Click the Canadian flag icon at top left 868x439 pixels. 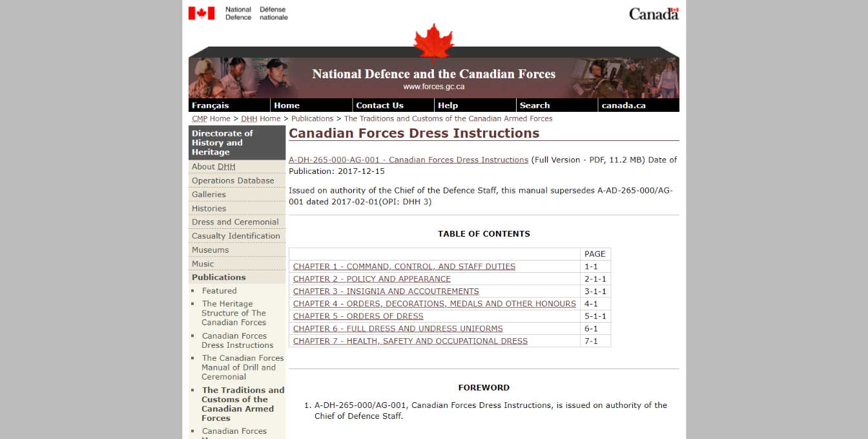201,13
